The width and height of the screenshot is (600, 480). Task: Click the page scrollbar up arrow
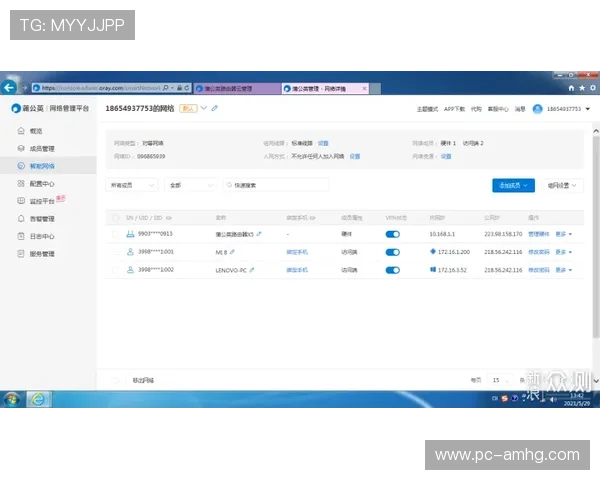pyautogui.click(x=596, y=131)
